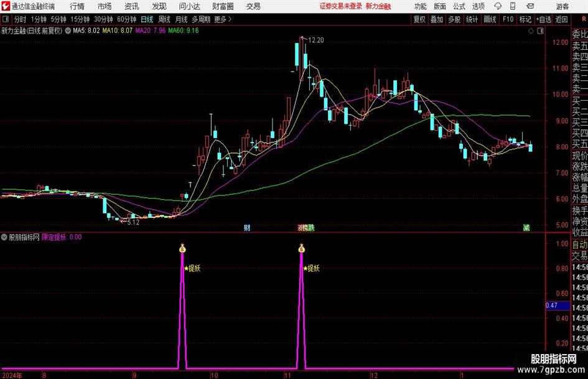588x379 pixels.
Task: Click the 统计 statistics toolbar button
Action: pyautogui.click(x=472, y=19)
